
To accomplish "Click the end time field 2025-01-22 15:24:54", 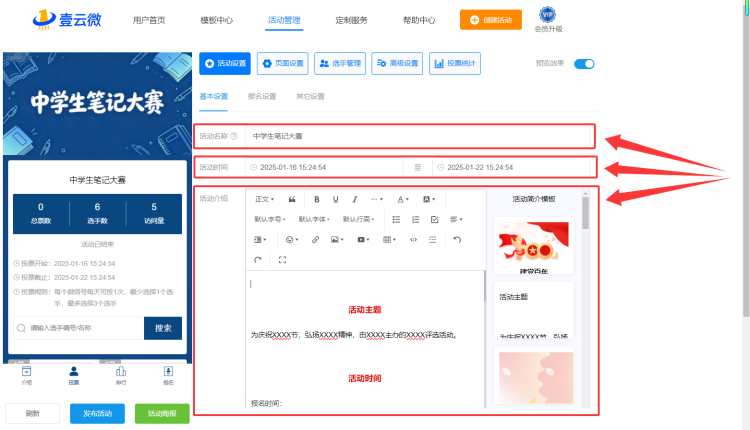I will pos(511,167).
